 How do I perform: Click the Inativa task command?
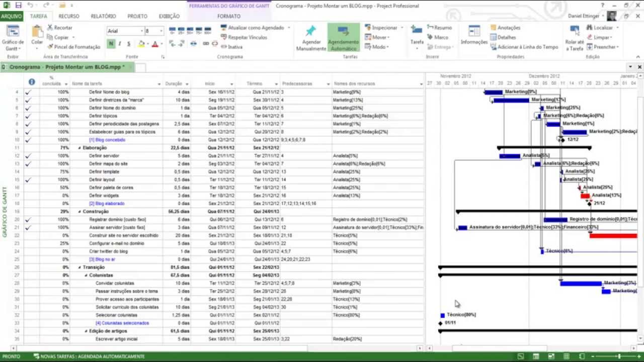tap(231, 47)
